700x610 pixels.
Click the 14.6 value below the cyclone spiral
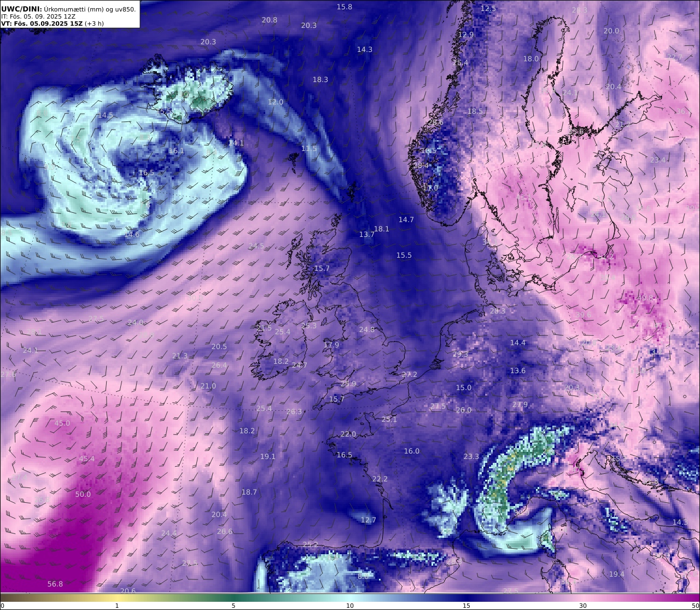click(132, 235)
